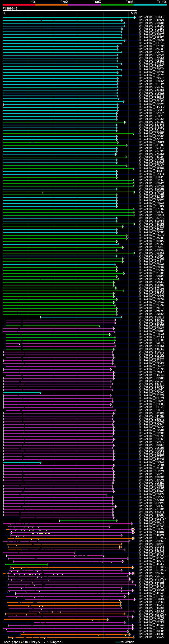Select the UniRef100_Q31BB7 label

(x=152, y=209)
